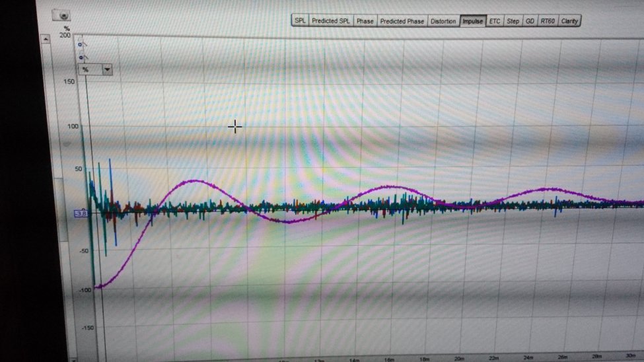
Task: Switch to the Step response tab
Action: click(x=513, y=21)
